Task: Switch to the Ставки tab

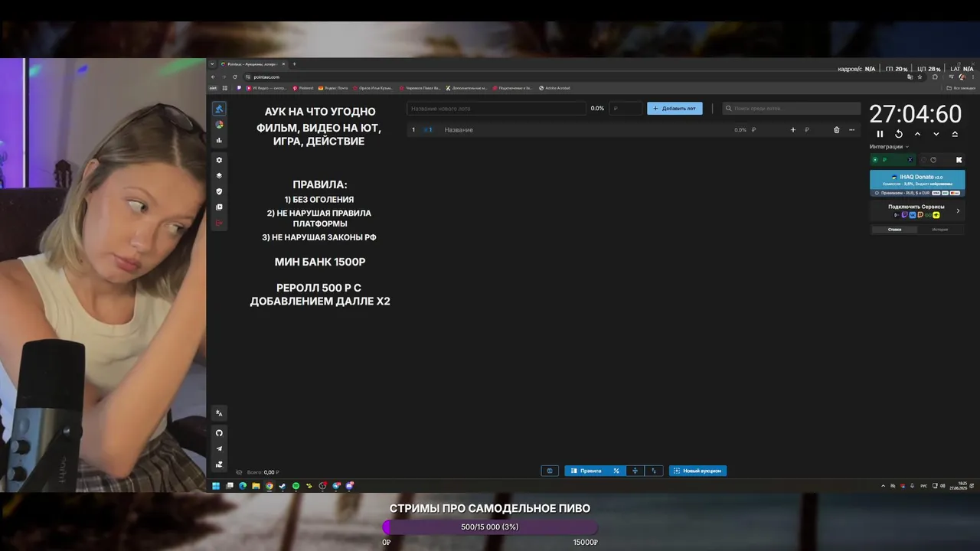Action: (894, 230)
